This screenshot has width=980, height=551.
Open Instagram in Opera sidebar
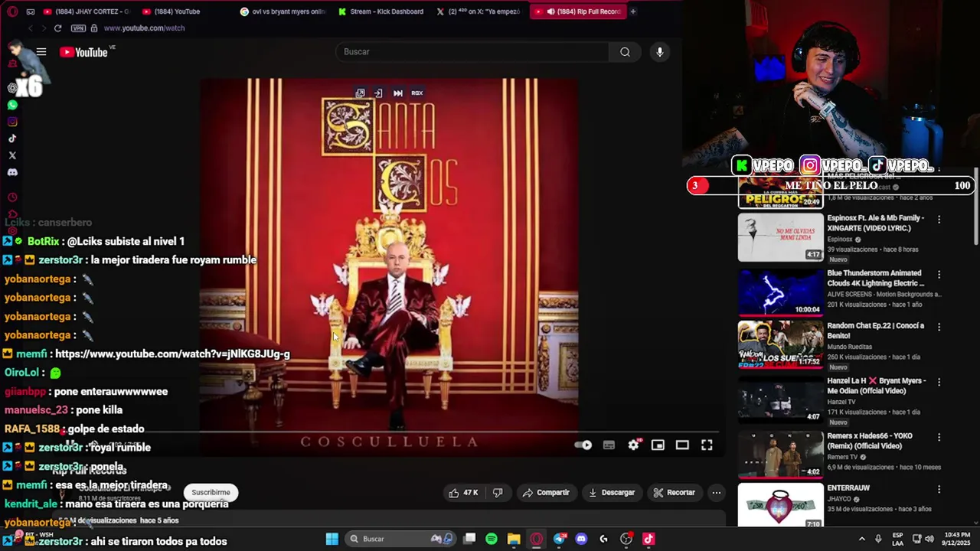pos(12,122)
